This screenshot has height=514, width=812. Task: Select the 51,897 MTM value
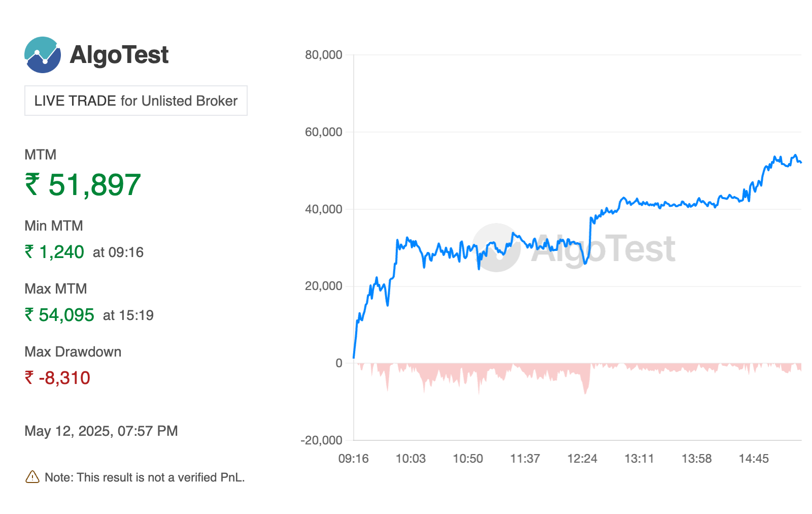(x=94, y=184)
